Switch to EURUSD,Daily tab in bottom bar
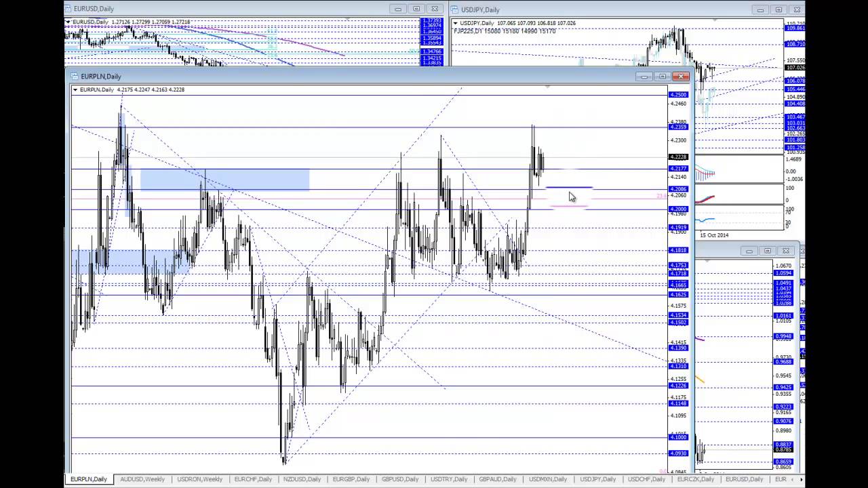Viewport: 868px width, 488px height. [745, 479]
